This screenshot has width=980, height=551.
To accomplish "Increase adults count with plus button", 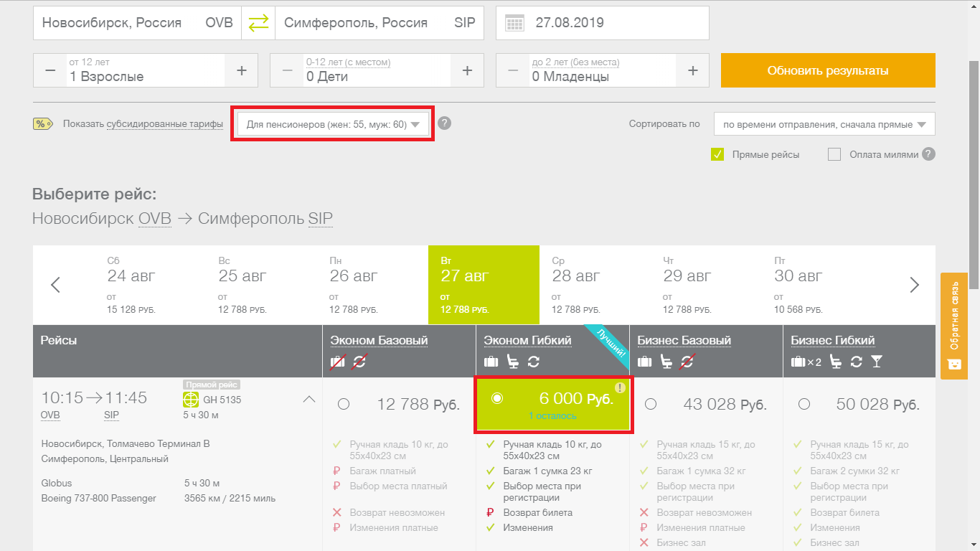I will (x=242, y=70).
